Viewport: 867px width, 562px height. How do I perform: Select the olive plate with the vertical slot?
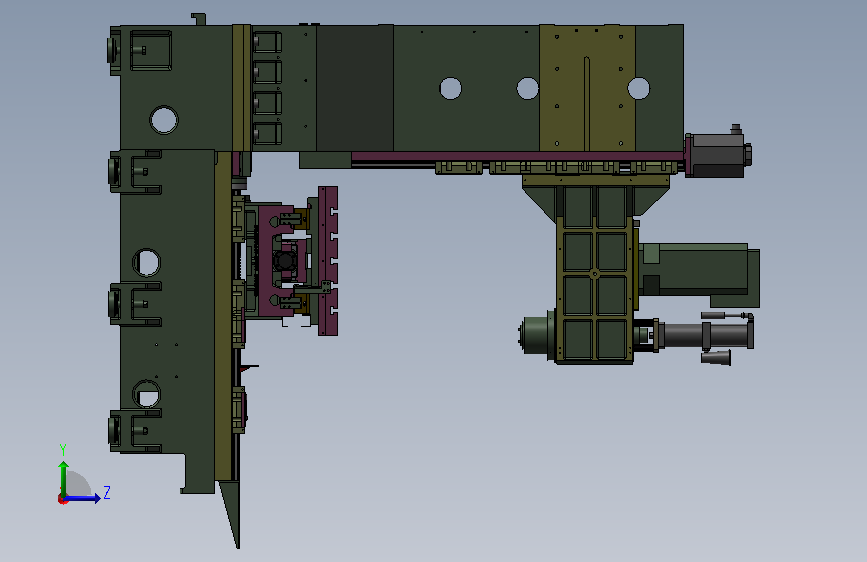tap(587, 87)
